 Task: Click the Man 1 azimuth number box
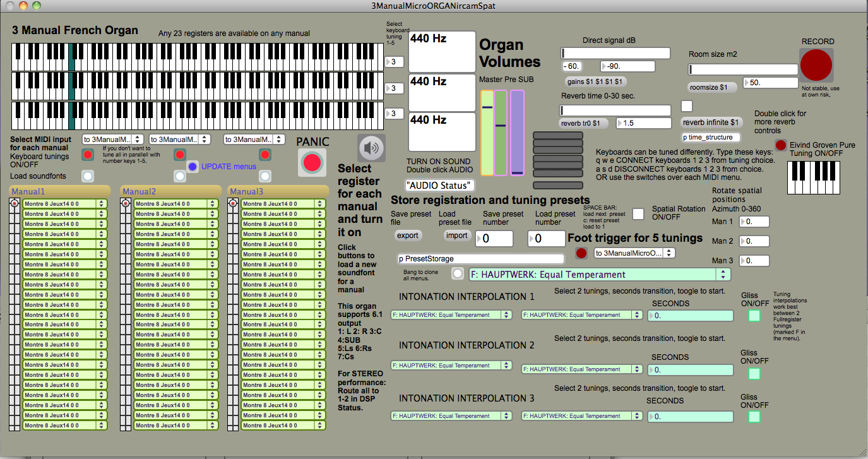coord(754,222)
